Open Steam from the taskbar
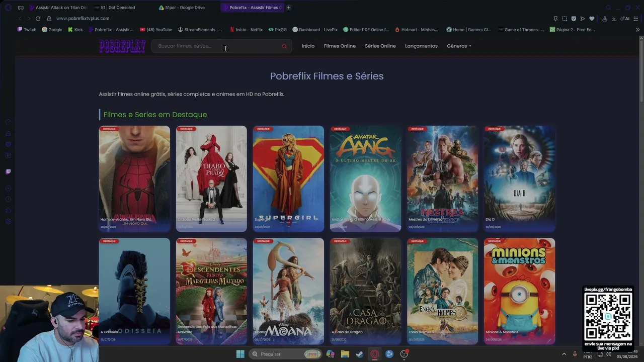 [360, 354]
